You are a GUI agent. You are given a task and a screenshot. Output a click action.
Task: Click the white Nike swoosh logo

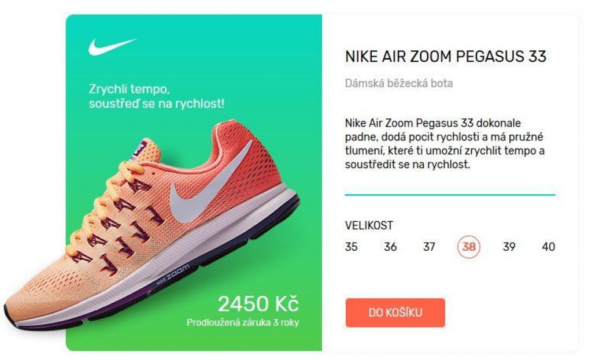(113, 47)
